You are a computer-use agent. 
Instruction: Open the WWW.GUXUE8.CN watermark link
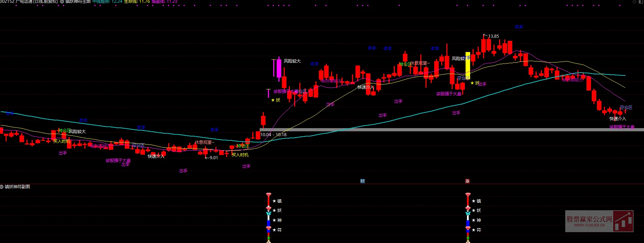589,226
